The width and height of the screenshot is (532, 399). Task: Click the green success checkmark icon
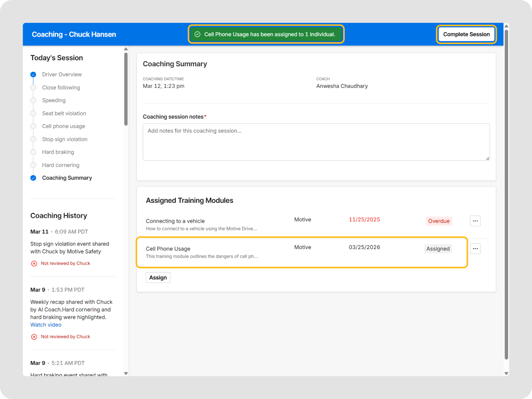[198, 34]
